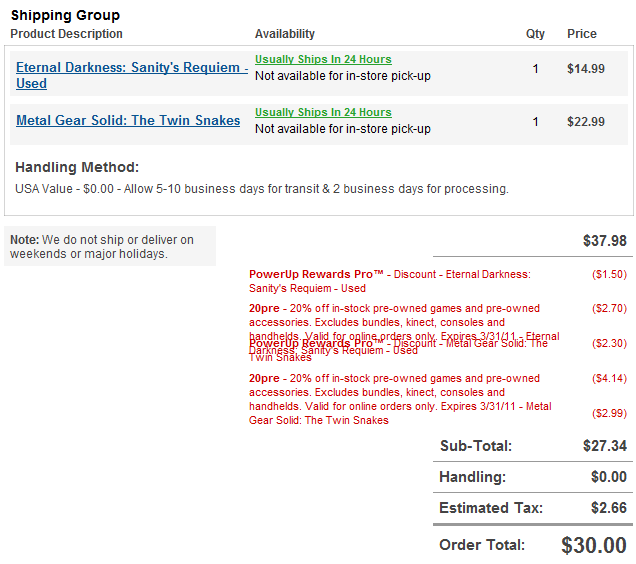Open Metal Gear Solid: The Twin Snakes link
This screenshot has width=636, height=564.
tap(128, 120)
